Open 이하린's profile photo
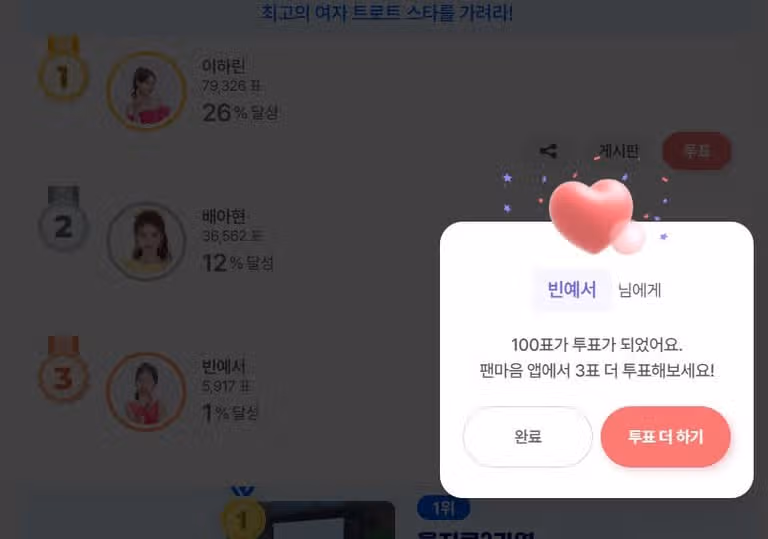Screen dimensions: 768x539 pyautogui.click(x=146, y=91)
